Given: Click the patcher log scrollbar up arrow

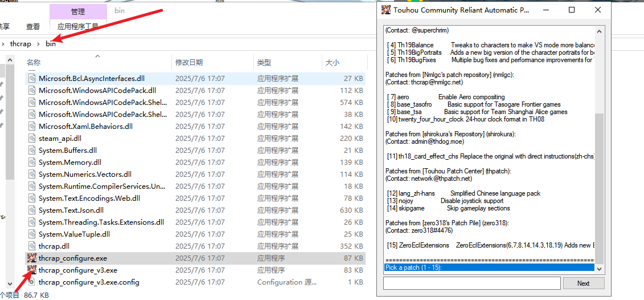Looking at the screenshot, I should click(x=599, y=31).
